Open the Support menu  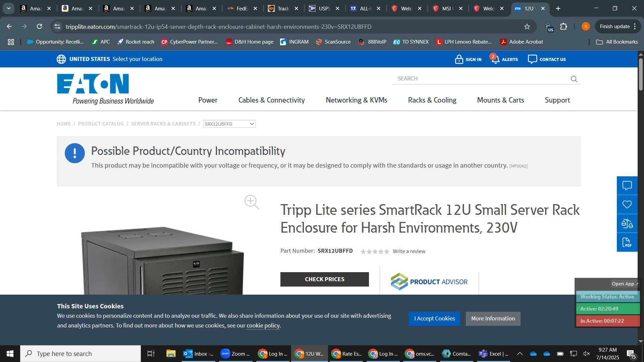point(557,100)
